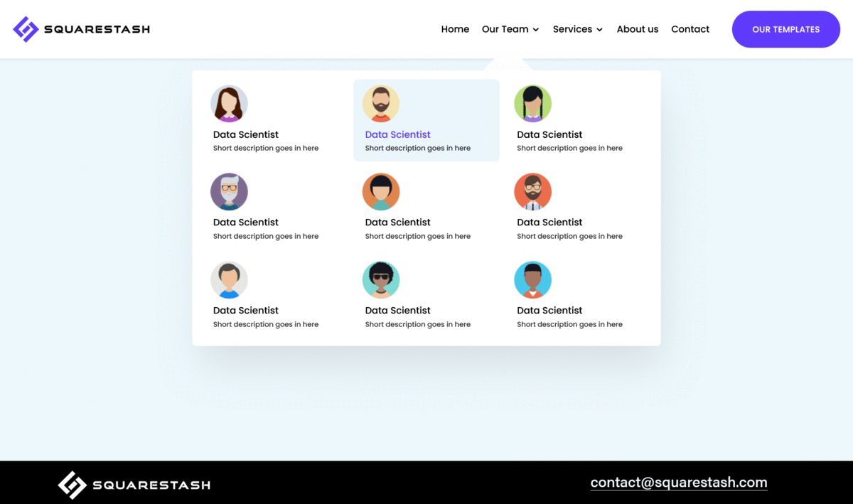853x504 pixels.
Task: Open the Home menu item
Action: pyautogui.click(x=455, y=29)
